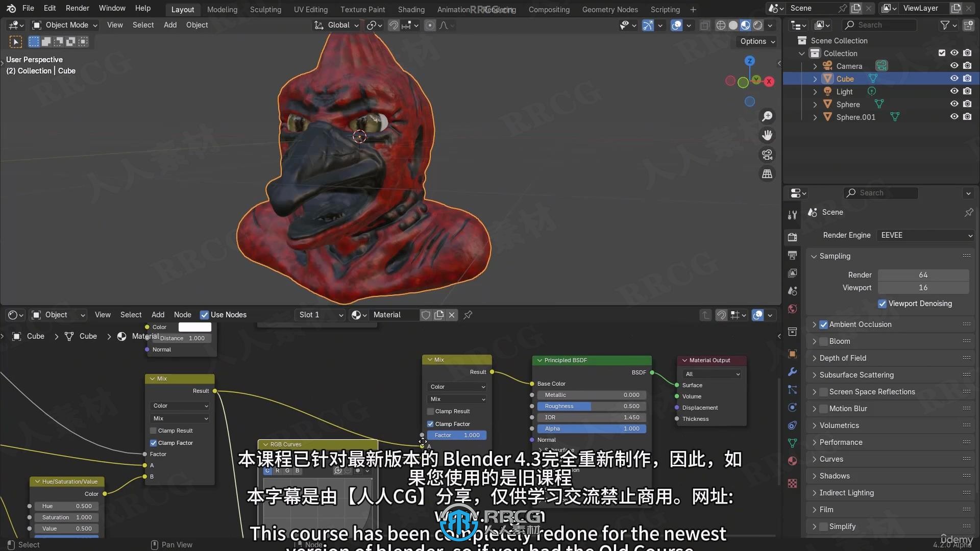
Task: Click the Y axis on navigation gizmo
Action: 756,79
